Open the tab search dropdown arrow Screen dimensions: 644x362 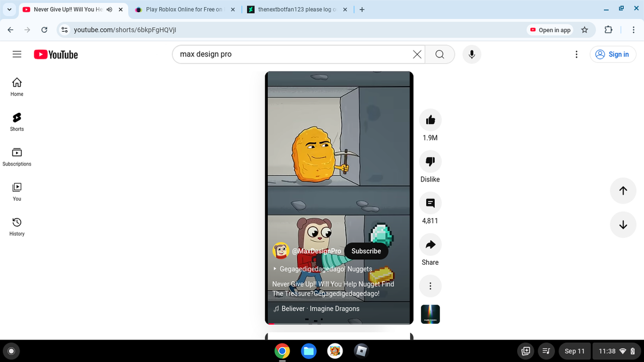click(9, 9)
